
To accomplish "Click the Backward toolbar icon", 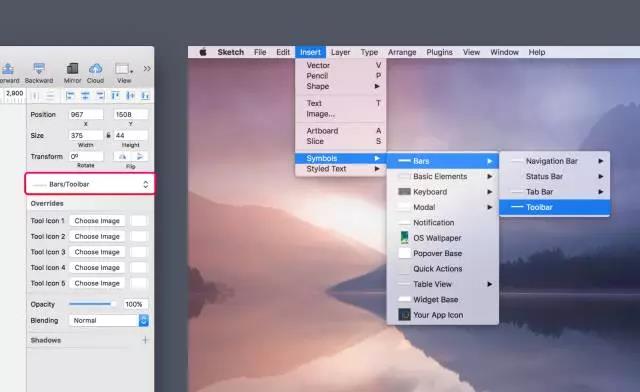I will 39,68.
